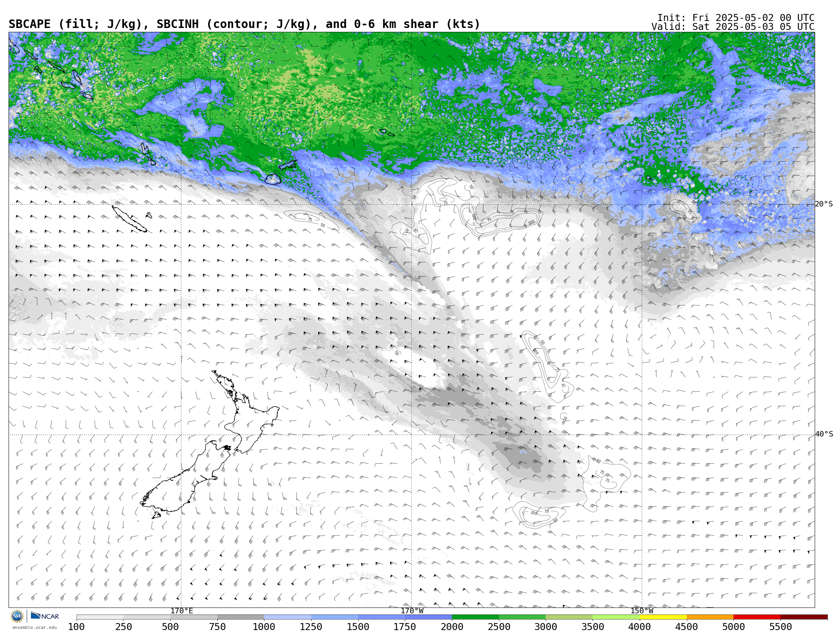This screenshot has height=632, width=840.
Task: Open the ensemble.ucar.edu text link
Action: tap(34, 627)
